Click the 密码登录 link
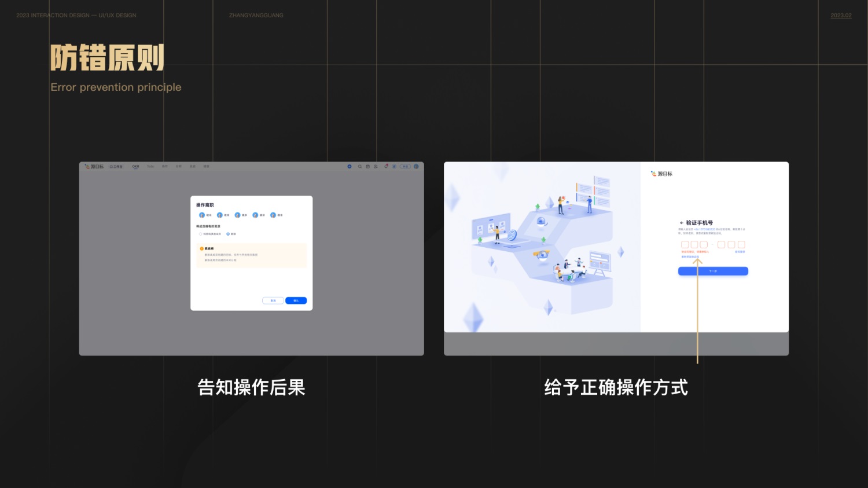Image resolution: width=868 pixels, height=488 pixels. [x=740, y=252]
